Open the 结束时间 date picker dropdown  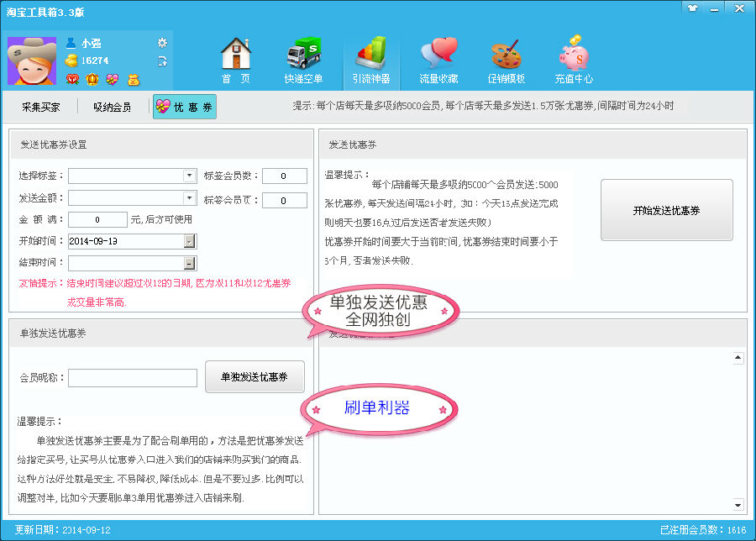tap(190, 263)
